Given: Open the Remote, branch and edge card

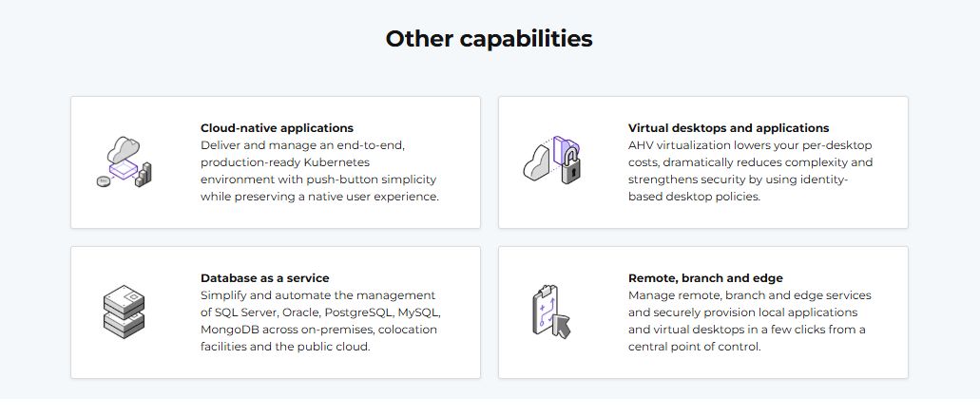Looking at the screenshot, I should 702,364.
